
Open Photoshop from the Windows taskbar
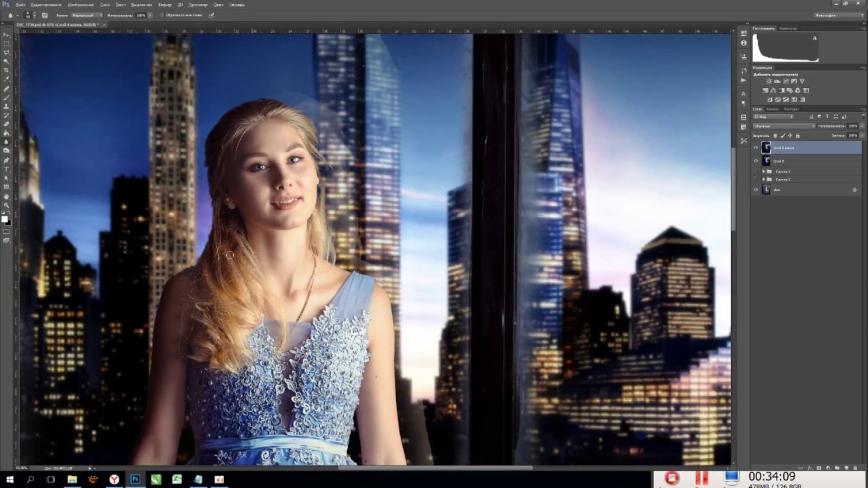click(135, 479)
